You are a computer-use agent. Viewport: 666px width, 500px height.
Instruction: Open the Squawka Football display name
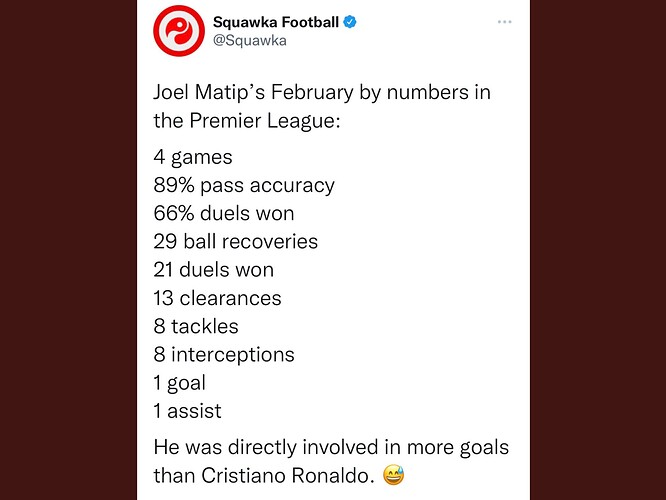(276, 22)
